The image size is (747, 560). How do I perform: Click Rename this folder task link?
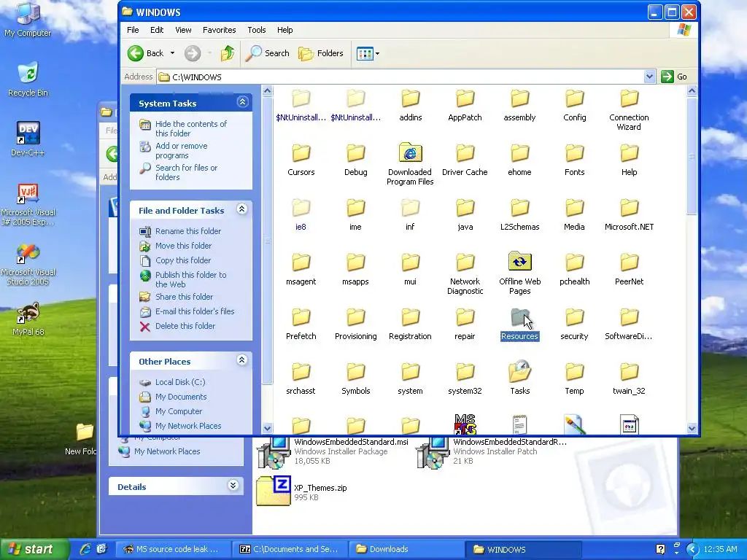tap(188, 231)
